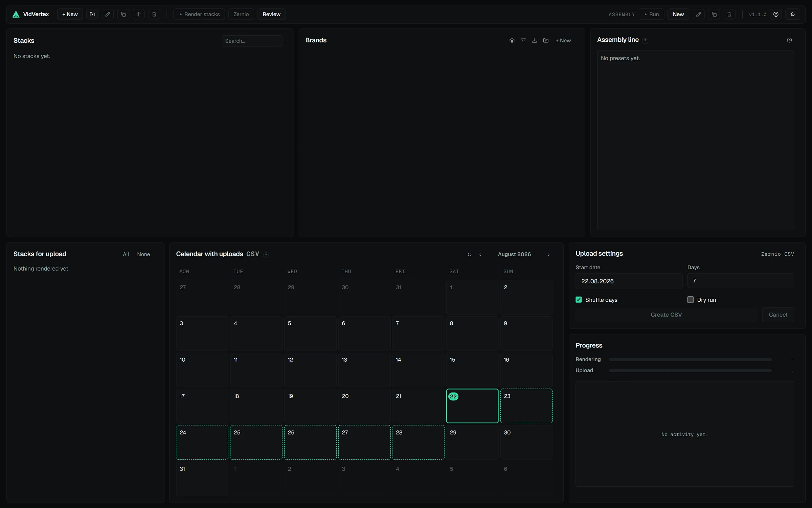This screenshot has width=812, height=508.
Task: Open settings via the gear icon
Action: [x=793, y=14]
